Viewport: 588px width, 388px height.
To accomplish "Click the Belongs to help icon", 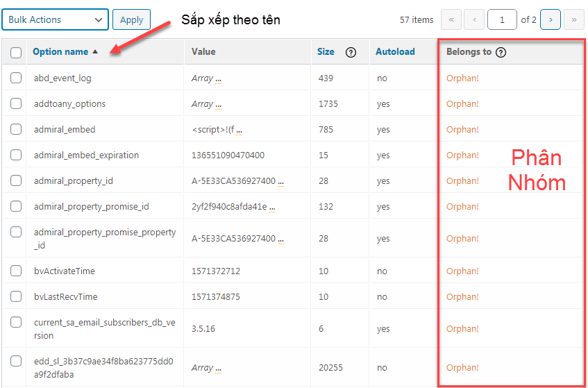I will tap(501, 52).
